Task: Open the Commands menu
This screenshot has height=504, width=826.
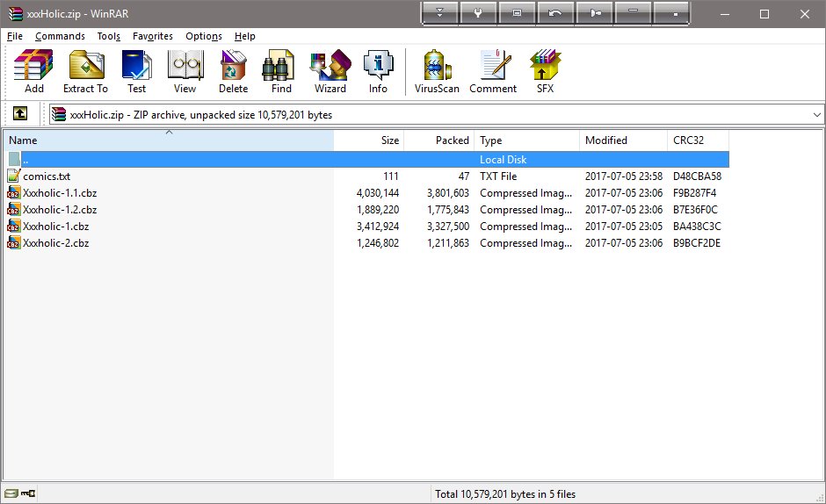Action: click(x=60, y=36)
